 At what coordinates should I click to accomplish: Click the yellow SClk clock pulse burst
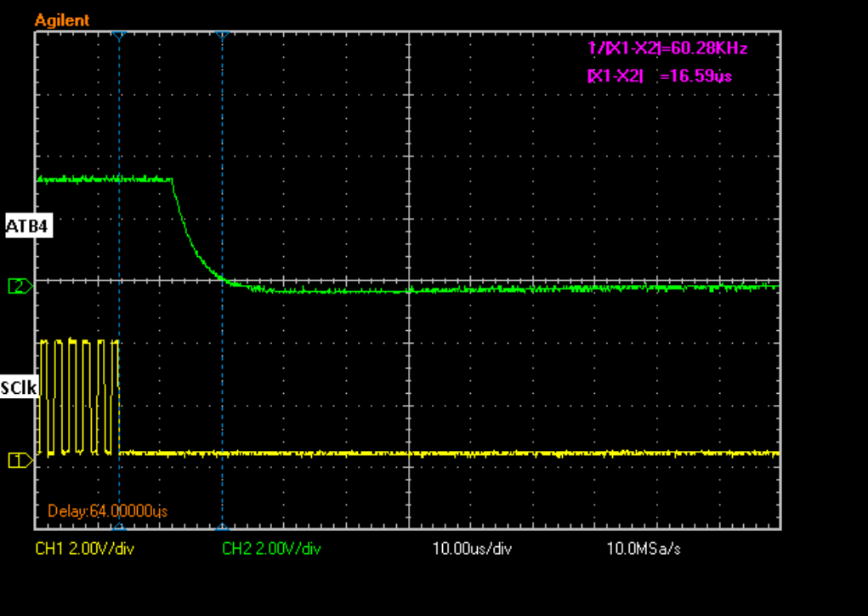(78, 396)
